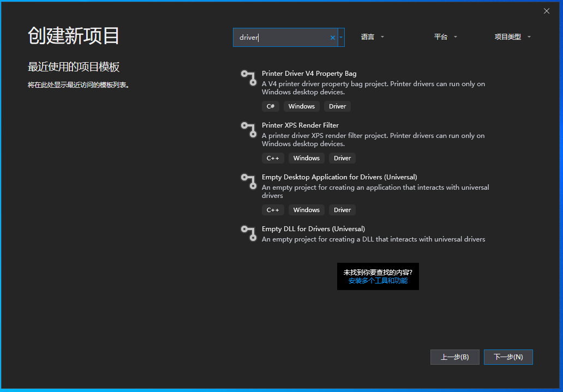
Task: Select the Printer XPS Render Filter template icon
Action: click(249, 130)
